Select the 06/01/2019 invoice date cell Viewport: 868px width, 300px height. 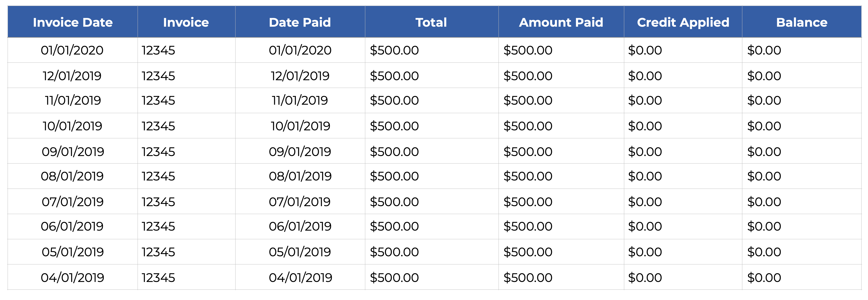click(x=72, y=226)
